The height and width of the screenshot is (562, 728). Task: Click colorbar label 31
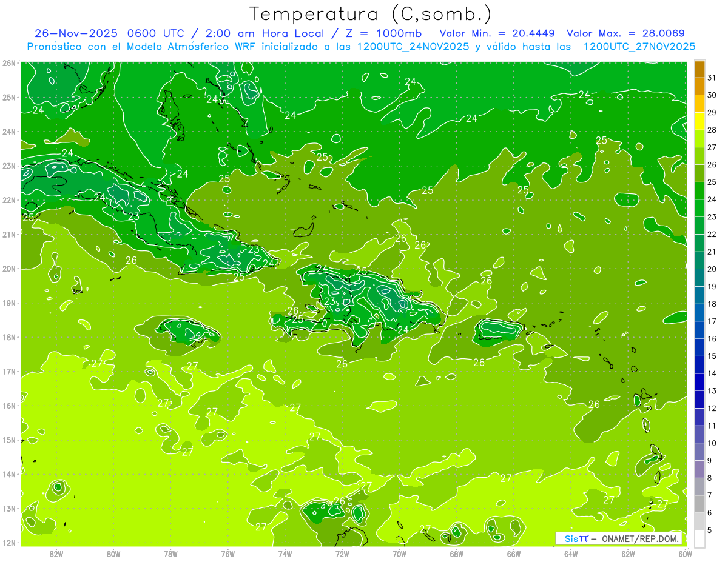click(712, 78)
